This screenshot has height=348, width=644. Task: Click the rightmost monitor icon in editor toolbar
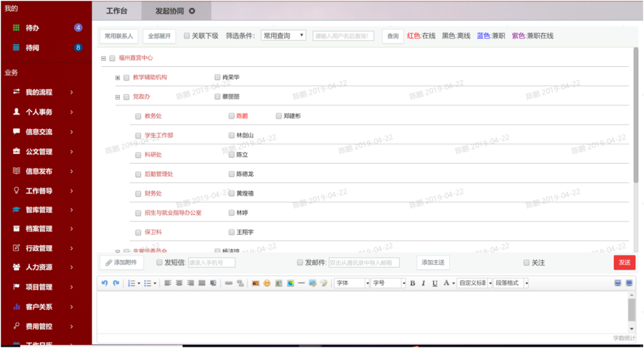coord(629,283)
